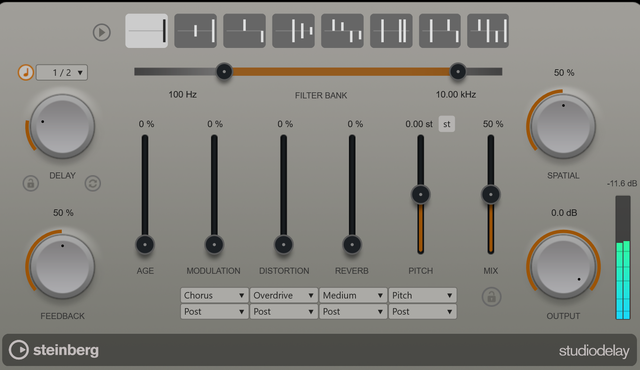This screenshot has width=640, height=370.
Task: Open the Medium reverb type dropdown
Action: tap(353, 295)
